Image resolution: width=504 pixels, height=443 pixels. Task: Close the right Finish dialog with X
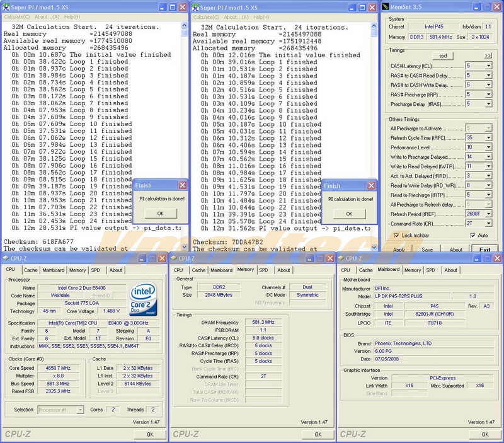(x=371, y=185)
